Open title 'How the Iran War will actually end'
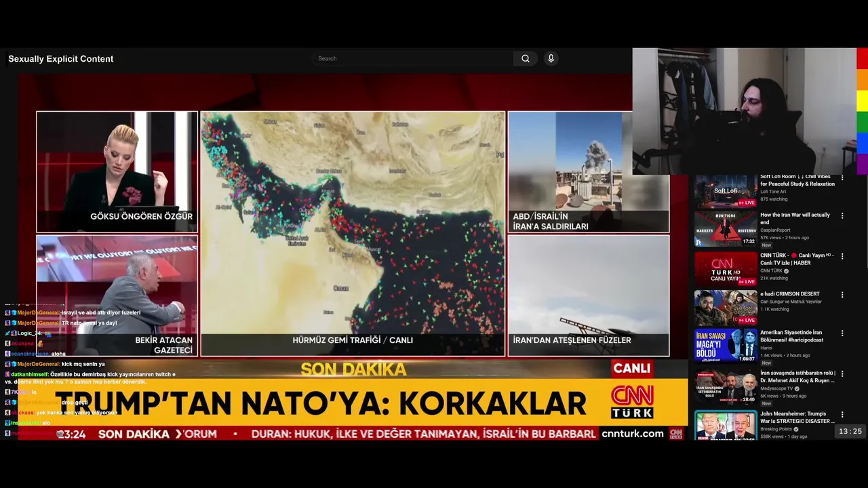 tap(795, 218)
